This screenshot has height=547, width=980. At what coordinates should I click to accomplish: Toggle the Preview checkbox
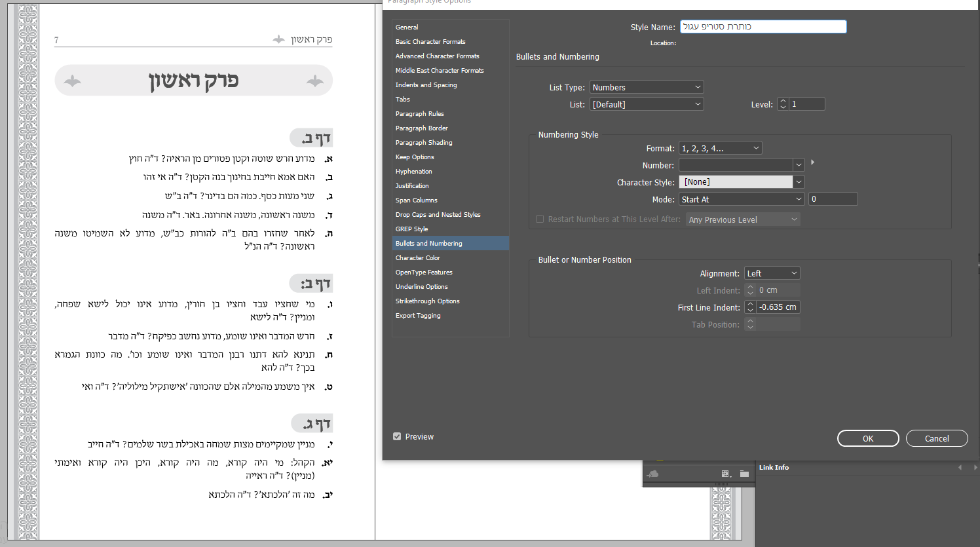click(x=397, y=436)
